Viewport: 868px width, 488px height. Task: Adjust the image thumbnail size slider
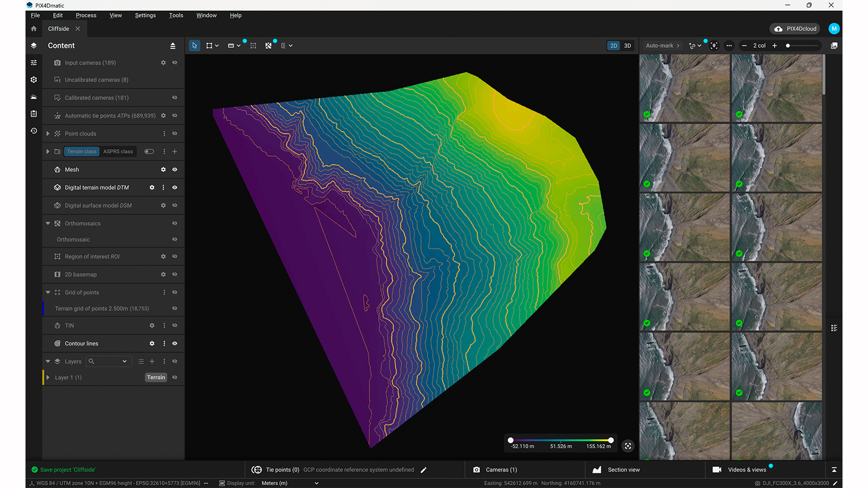pyautogui.click(x=788, y=46)
